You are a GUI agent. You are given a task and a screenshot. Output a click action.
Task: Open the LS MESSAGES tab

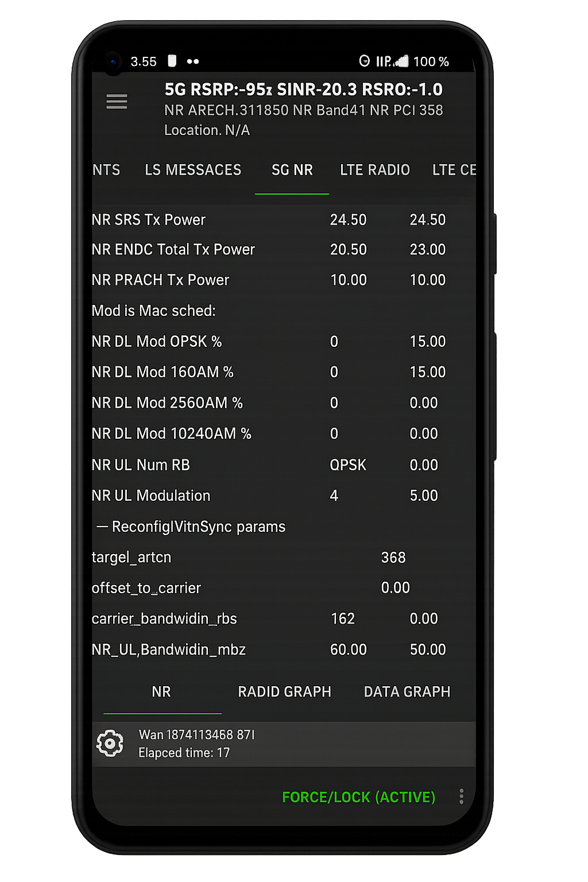pos(193,170)
